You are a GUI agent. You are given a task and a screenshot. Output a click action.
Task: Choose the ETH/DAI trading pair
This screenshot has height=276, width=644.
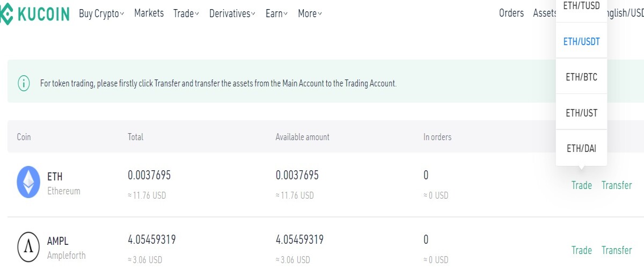click(582, 148)
